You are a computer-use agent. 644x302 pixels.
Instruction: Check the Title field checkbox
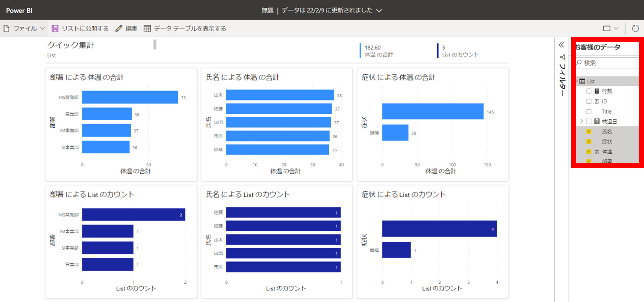point(588,111)
